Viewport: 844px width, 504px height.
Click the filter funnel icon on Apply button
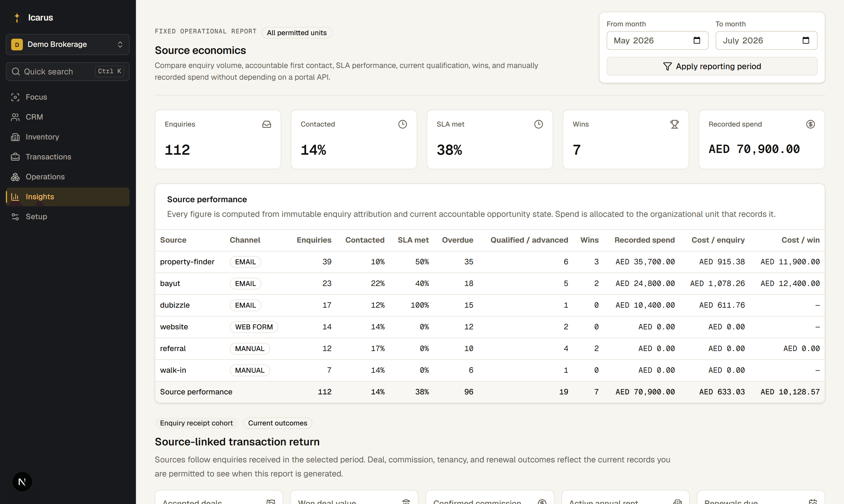[x=667, y=66]
